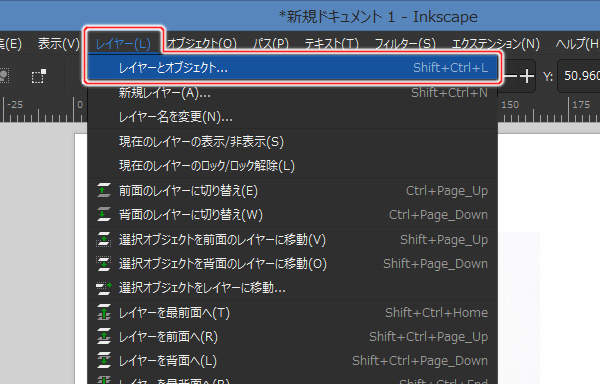Viewport: 600px width, 384px height.
Task: Click 前面のレイヤーに切り替え(E) icon
Action: pyautogui.click(x=104, y=190)
